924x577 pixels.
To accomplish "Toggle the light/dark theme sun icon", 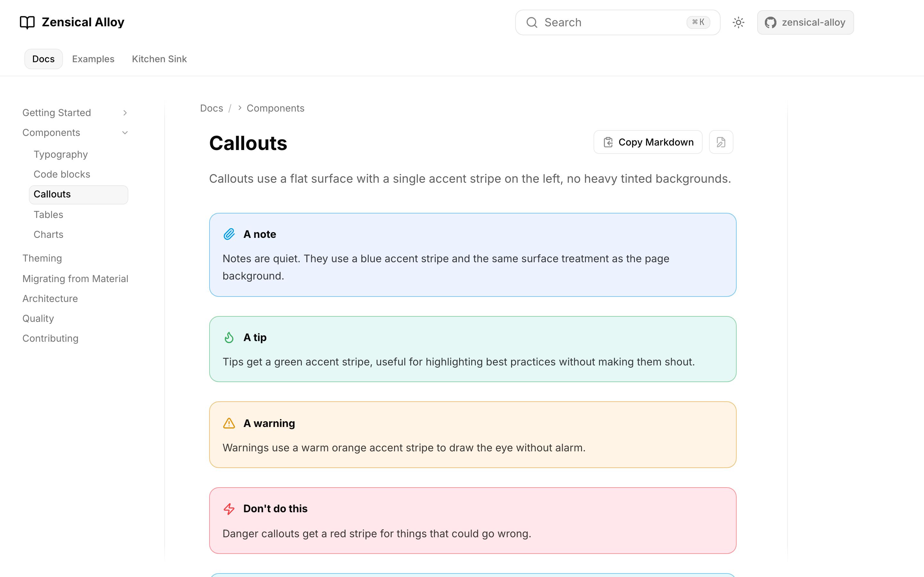I will 739,22.
